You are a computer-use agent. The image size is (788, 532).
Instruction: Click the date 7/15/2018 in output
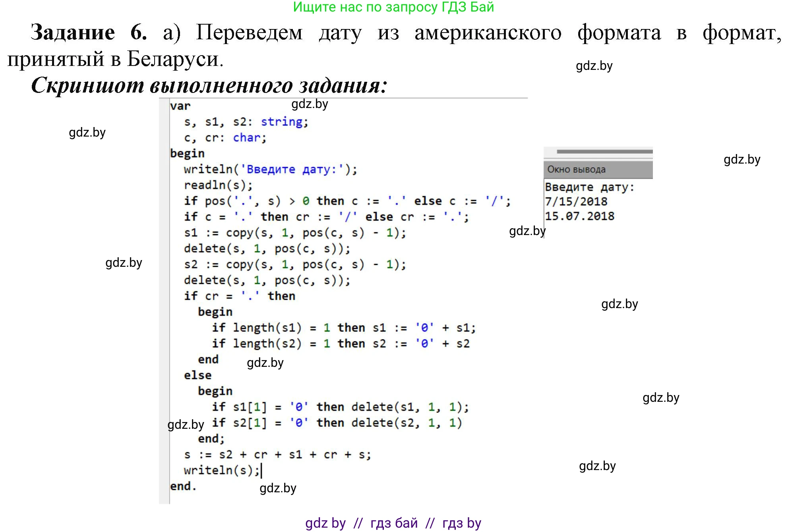(x=576, y=202)
